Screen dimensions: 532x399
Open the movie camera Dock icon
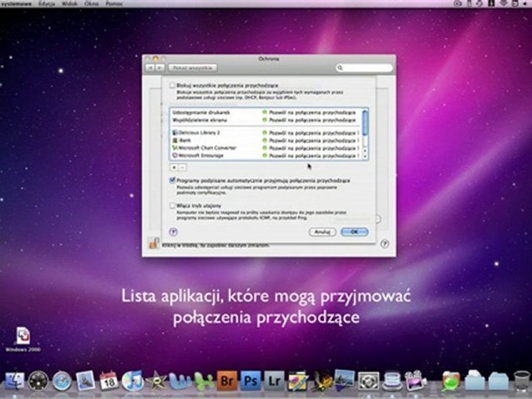click(x=416, y=381)
